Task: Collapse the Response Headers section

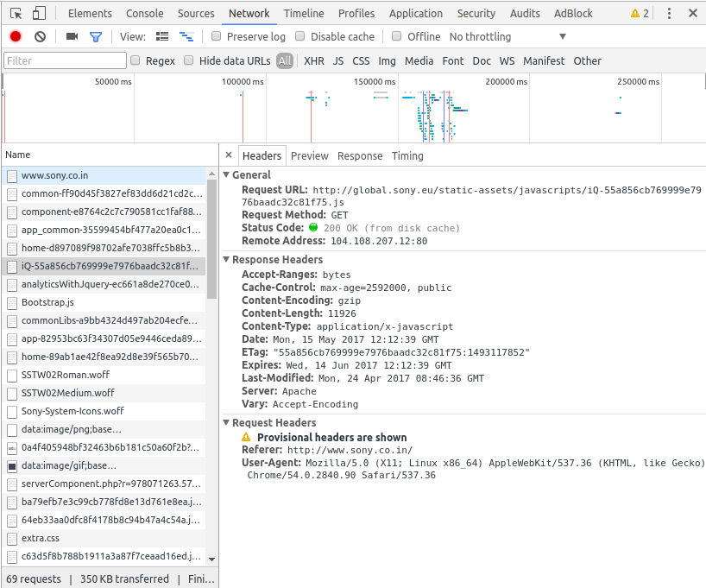Action: [226, 260]
